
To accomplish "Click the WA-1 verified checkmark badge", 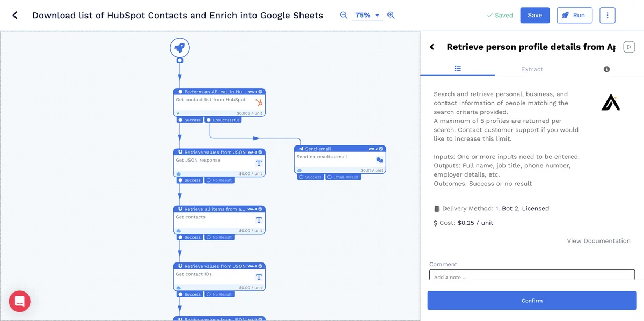I will pyautogui.click(x=261, y=92).
